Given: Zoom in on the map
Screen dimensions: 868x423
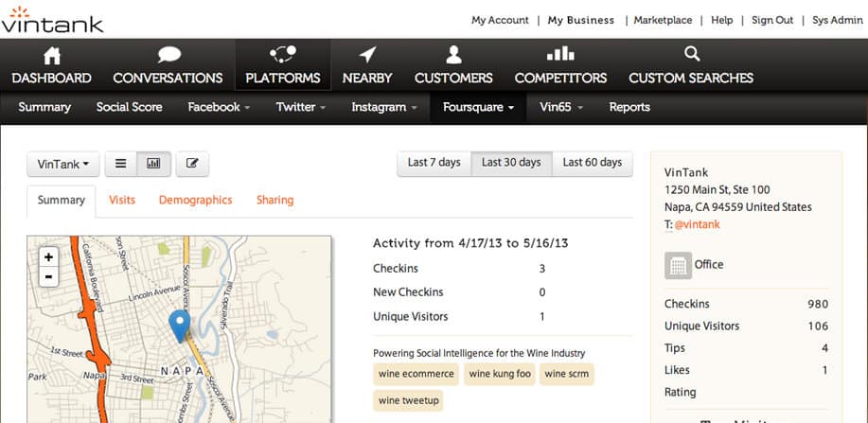Looking at the screenshot, I should click(49, 256).
